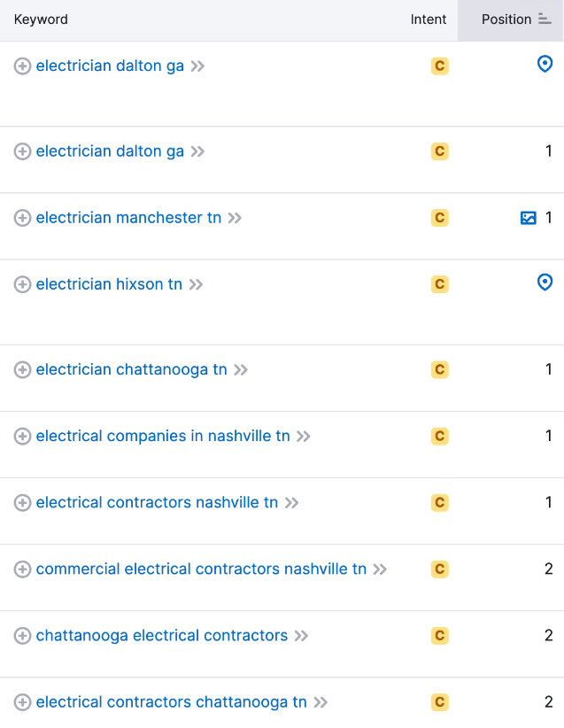Open the electrical contractors nashville tn link

(157, 503)
